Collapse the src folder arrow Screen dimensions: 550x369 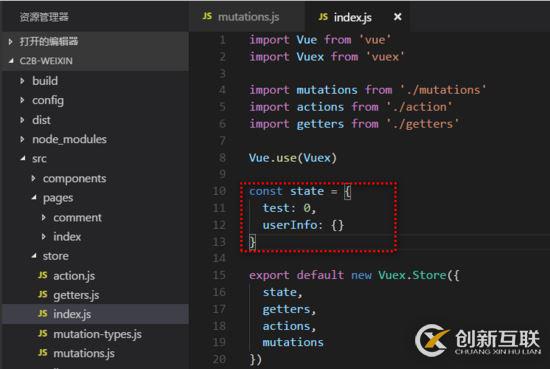point(23,159)
